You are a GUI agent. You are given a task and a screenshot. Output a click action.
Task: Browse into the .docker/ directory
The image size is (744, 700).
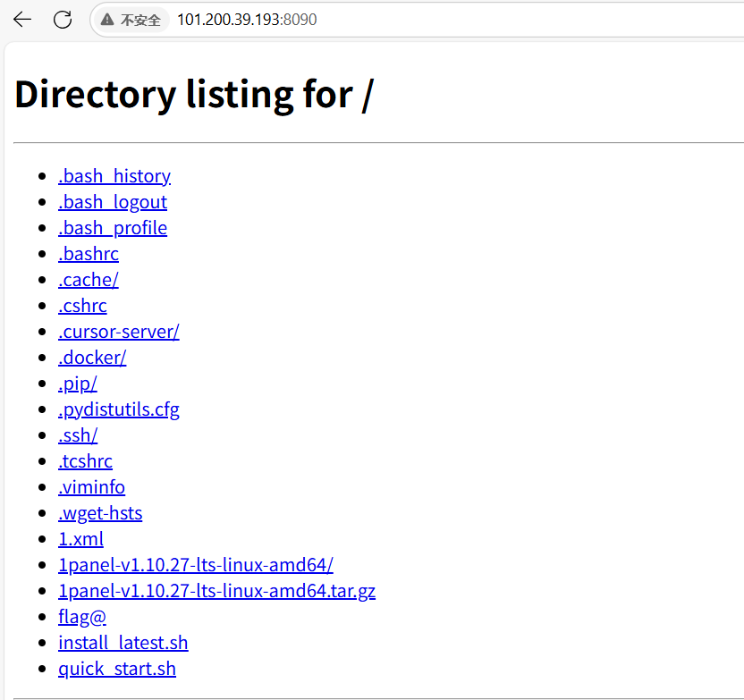tap(92, 358)
